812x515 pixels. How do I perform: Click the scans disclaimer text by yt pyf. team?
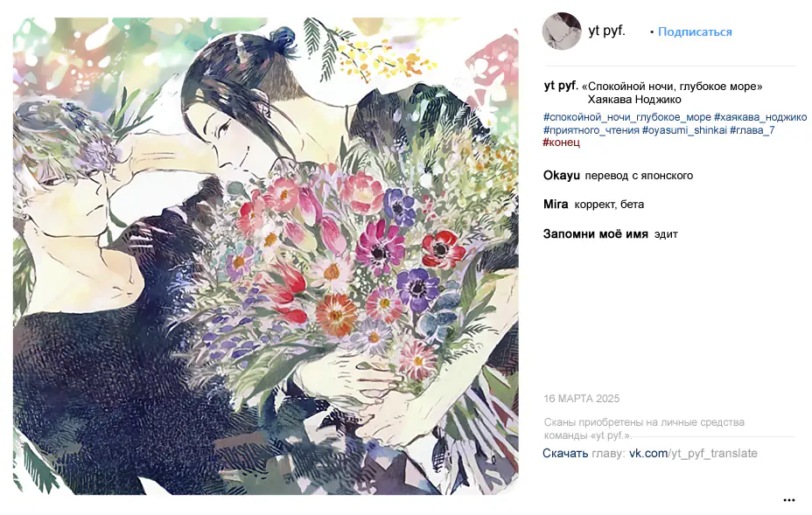coord(644,428)
